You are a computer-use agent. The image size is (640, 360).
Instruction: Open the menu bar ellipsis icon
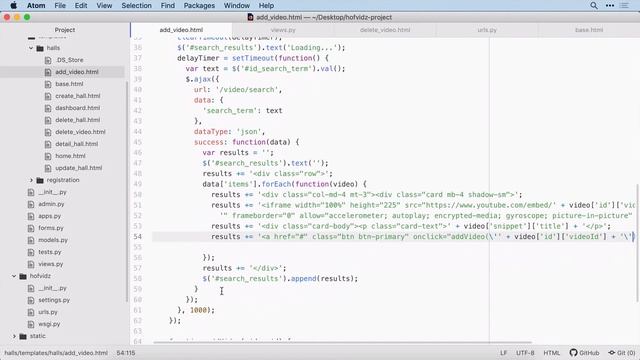coord(610,5)
